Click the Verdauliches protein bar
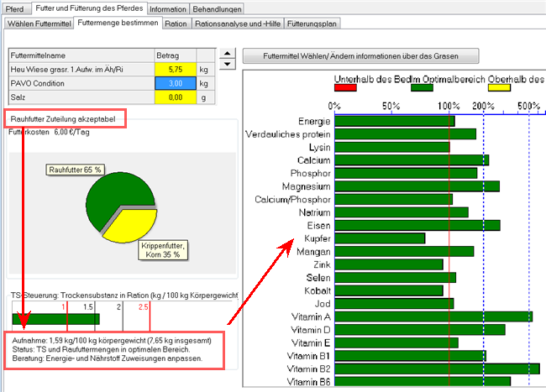This screenshot has height=392, width=546. (x=406, y=134)
